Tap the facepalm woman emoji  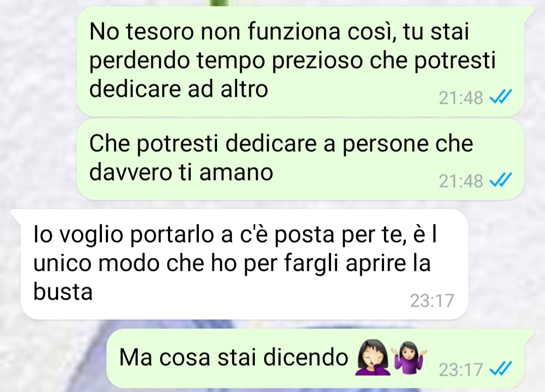click(372, 358)
